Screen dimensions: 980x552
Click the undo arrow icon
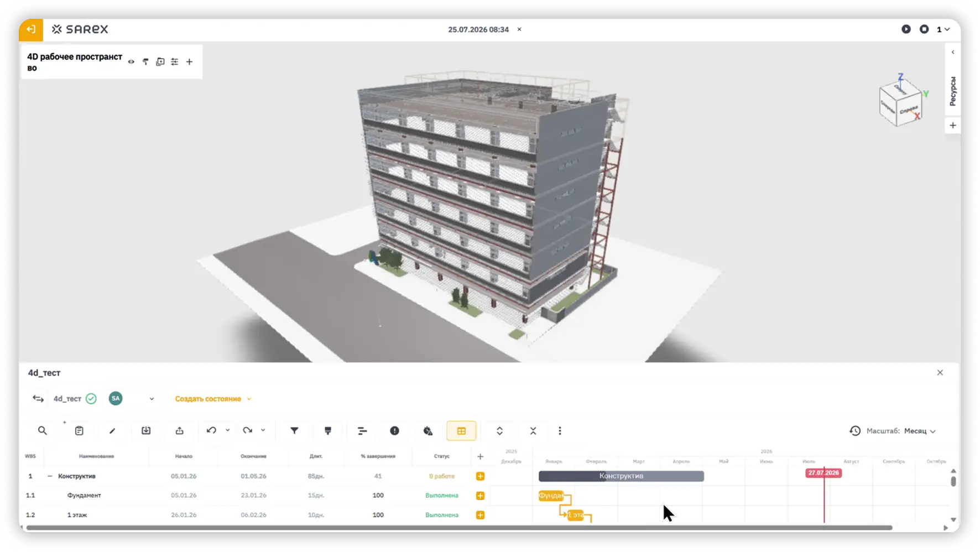click(x=211, y=430)
